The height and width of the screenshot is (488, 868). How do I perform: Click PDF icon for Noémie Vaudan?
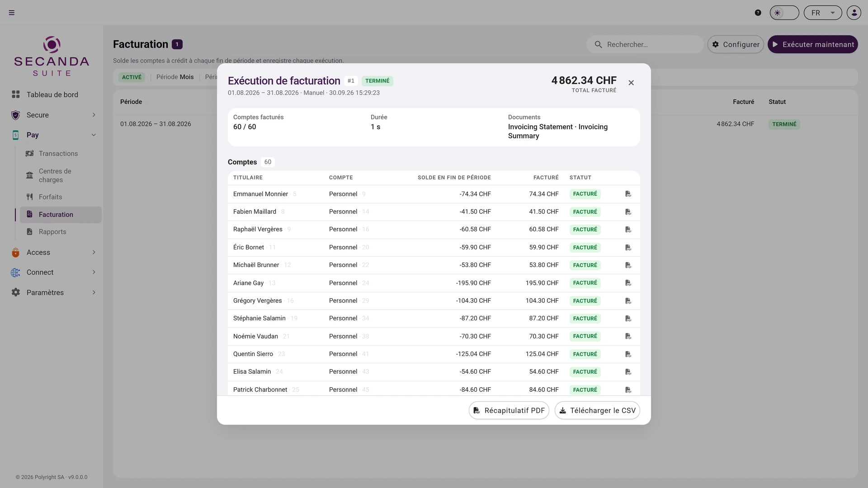point(628,336)
